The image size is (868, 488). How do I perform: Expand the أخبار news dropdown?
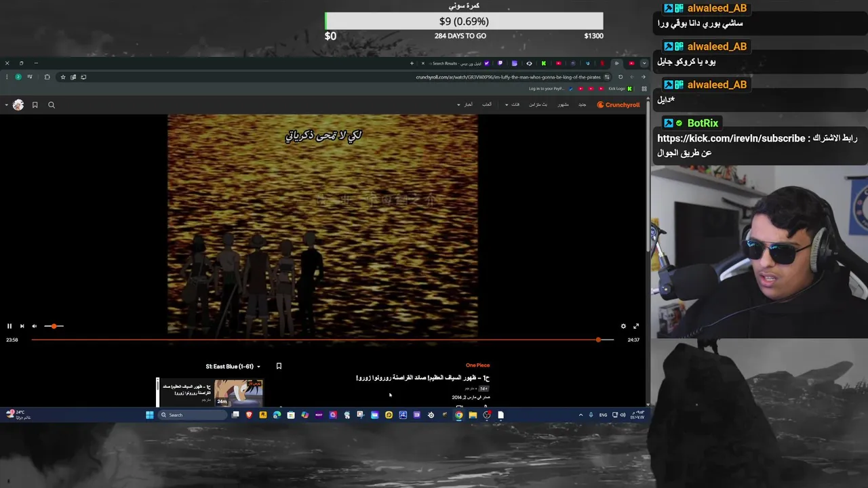[x=465, y=104]
